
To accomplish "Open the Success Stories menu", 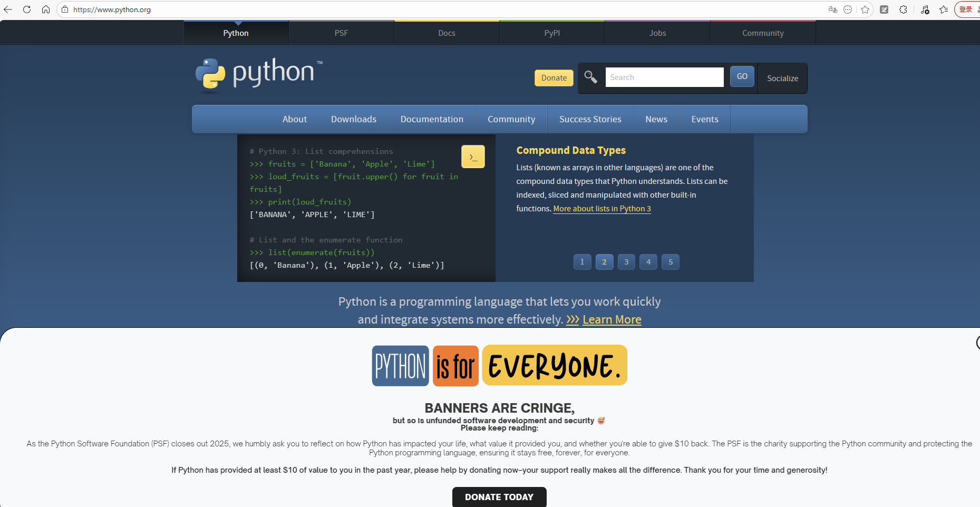I will [x=590, y=119].
